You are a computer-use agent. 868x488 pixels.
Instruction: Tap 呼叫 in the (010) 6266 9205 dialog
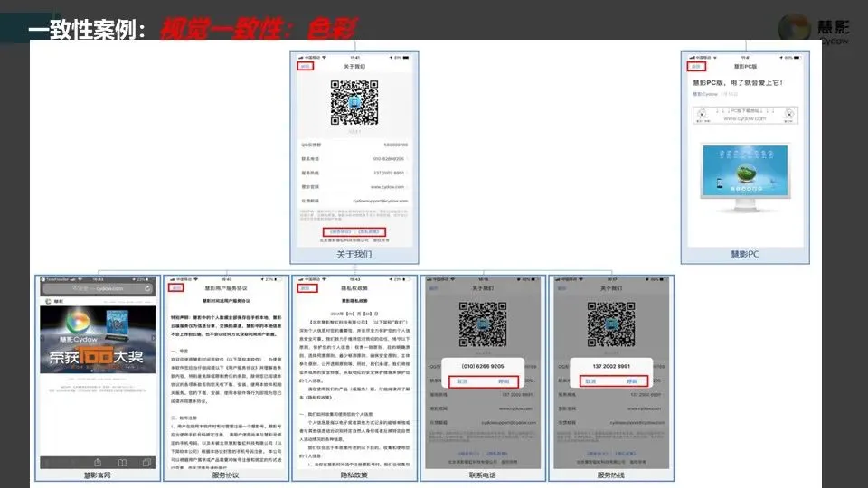tap(504, 381)
